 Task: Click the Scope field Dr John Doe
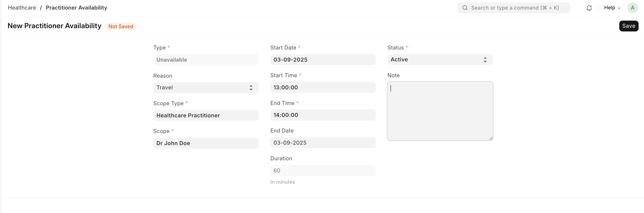[x=206, y=143]
